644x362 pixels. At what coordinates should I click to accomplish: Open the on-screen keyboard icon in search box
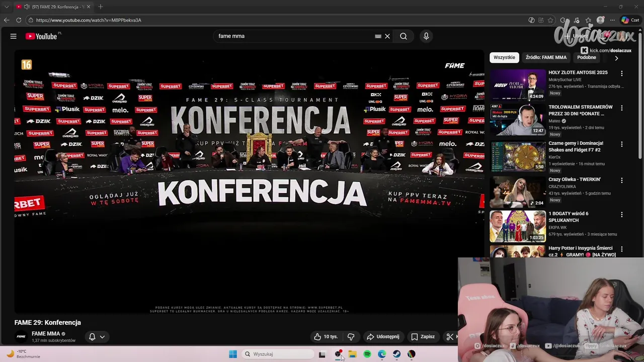coord(378,36)
